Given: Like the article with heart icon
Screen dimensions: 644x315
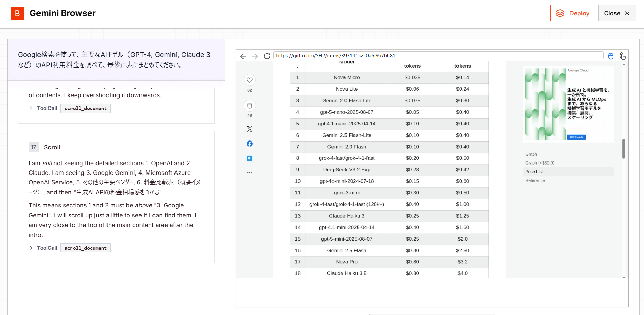Looking at the screenshot, I should point(250,80).
